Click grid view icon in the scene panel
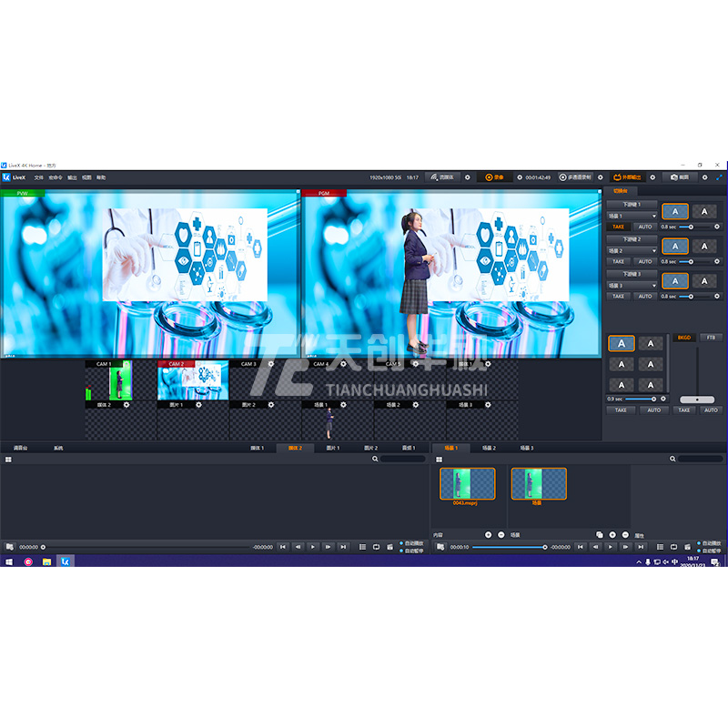728x728 pixels. [x=440, y=460]
